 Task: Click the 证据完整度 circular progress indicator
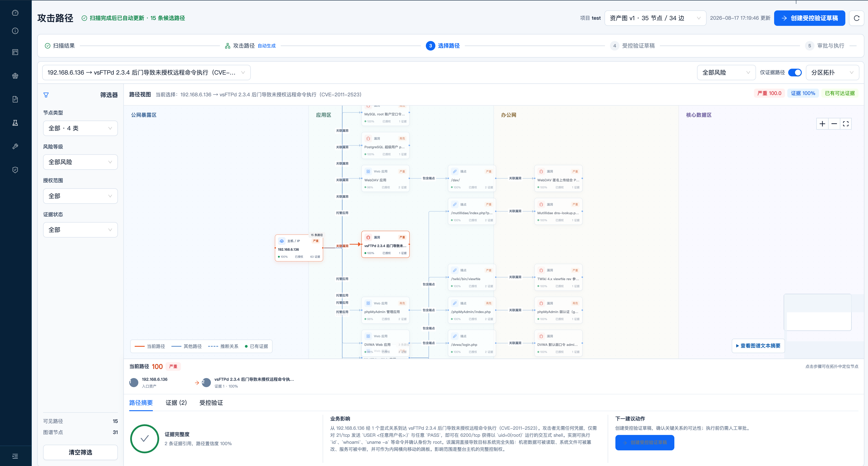pyautogui.click(x=145, y=438)
